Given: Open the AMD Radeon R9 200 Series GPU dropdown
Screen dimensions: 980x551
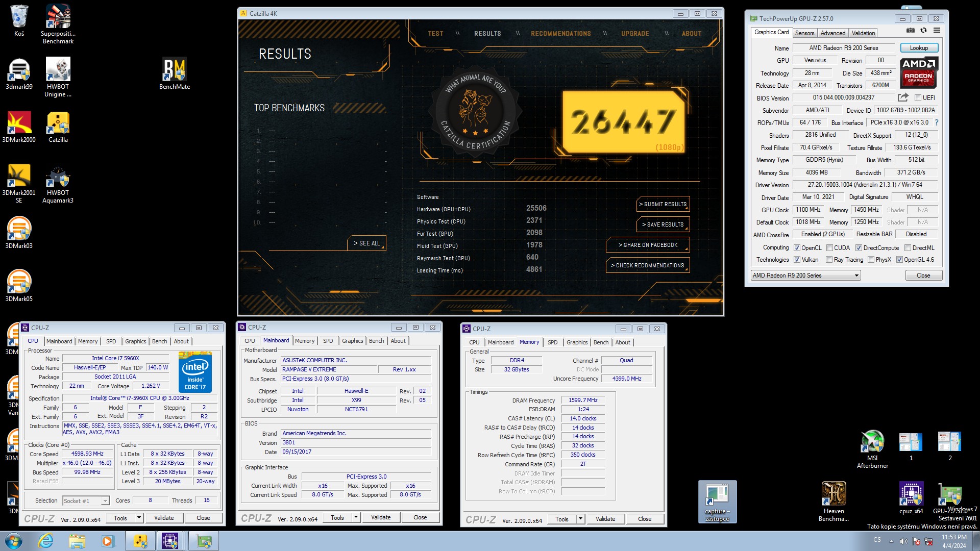Looking at the screenshot, I should [x=805, y=275].
